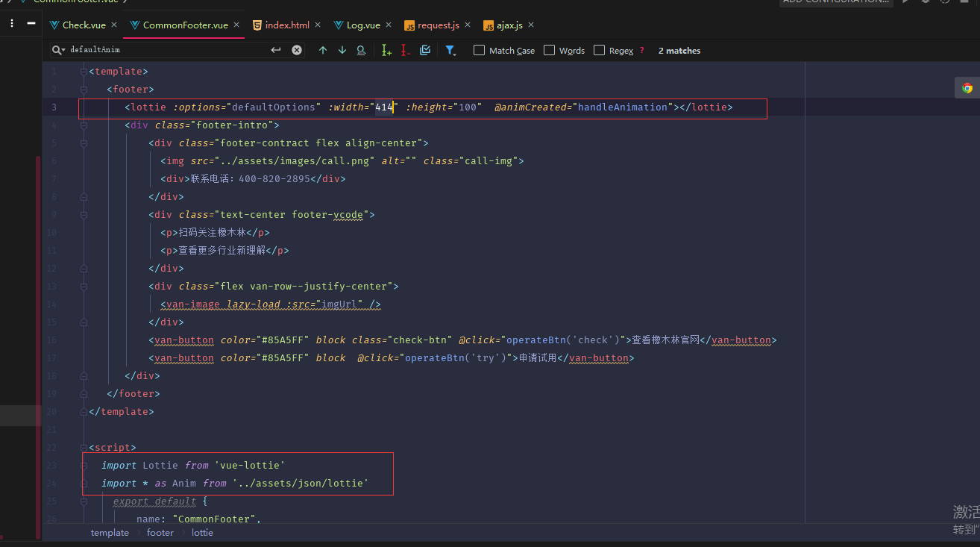Viewport: 980px width, 547px height.
Task: Click operateBtn('try') on line 17
Action: (x=456, y=358)
